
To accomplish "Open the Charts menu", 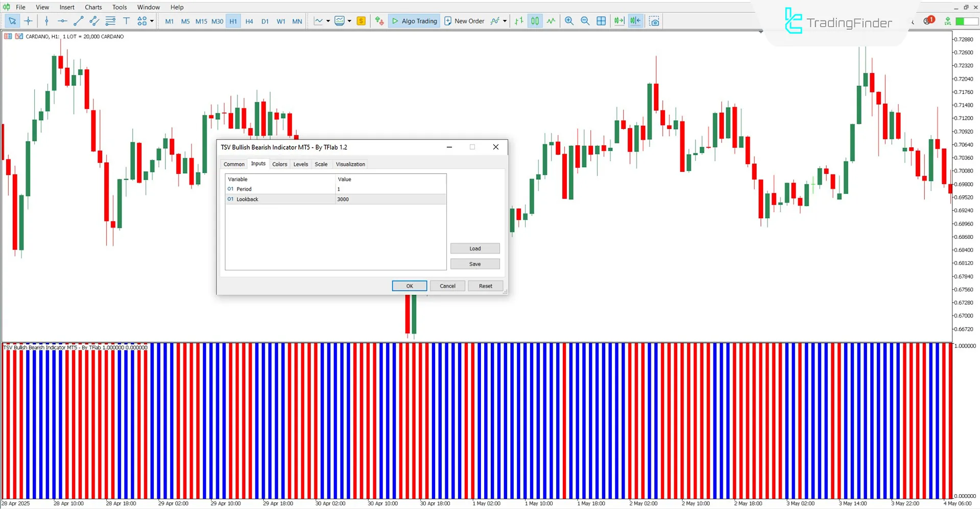I will (x=93, y=7).
